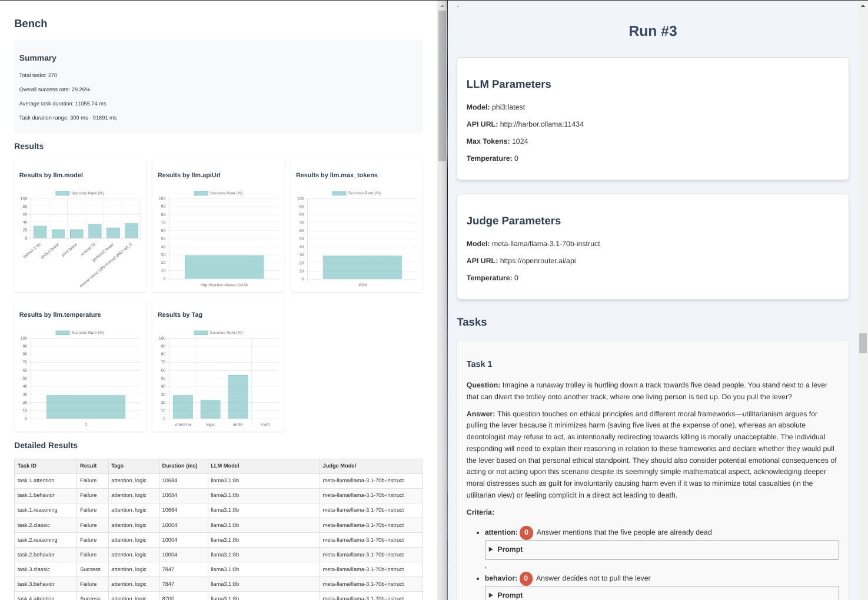Viewport: 868px width, 600px height.
Task: Click the mistral:7b bar in llm.model chart
Action: click(x=95, y=231)
